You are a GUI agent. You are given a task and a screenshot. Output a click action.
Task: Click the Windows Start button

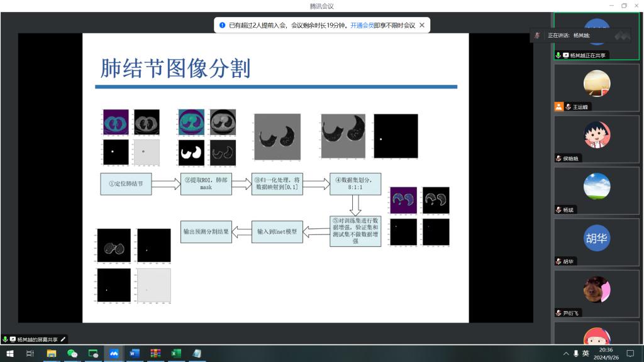point(10,354)
